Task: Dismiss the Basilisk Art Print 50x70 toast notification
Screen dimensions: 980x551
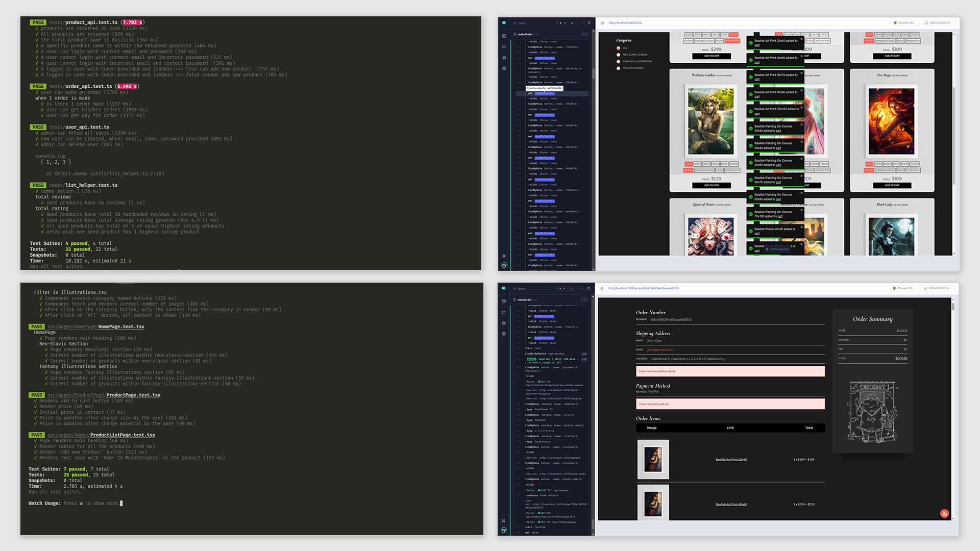Action: coord(801,72)
